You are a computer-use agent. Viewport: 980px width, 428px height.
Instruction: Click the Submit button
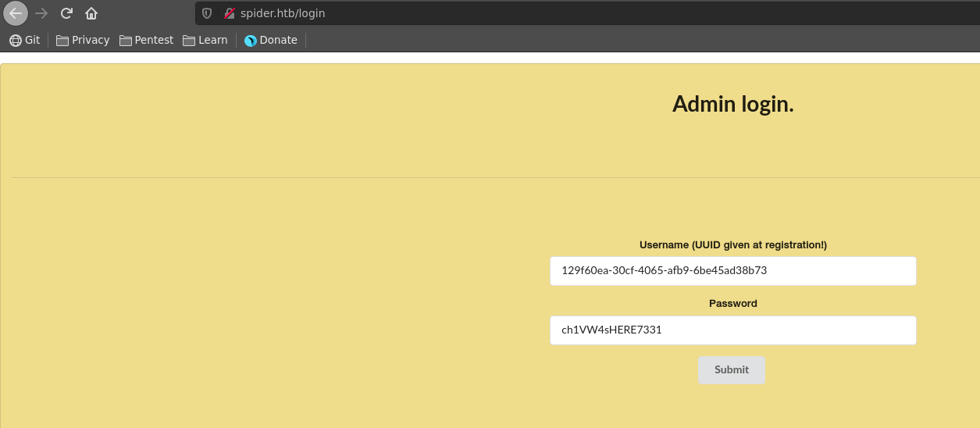(731, 370)
